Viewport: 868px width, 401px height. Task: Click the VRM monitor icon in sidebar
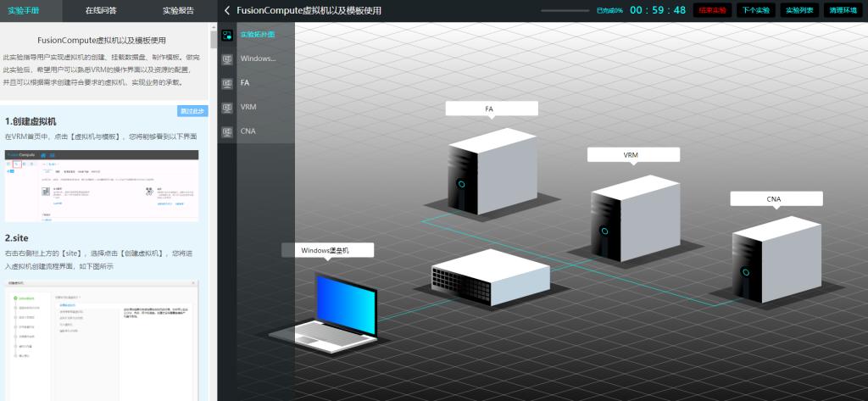(227, 108)
